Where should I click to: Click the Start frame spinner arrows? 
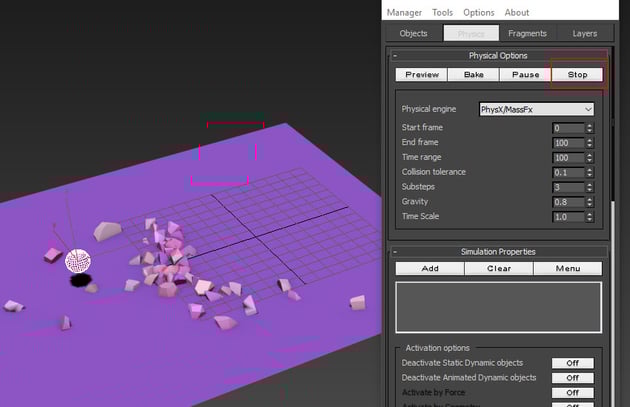point(589,128)
